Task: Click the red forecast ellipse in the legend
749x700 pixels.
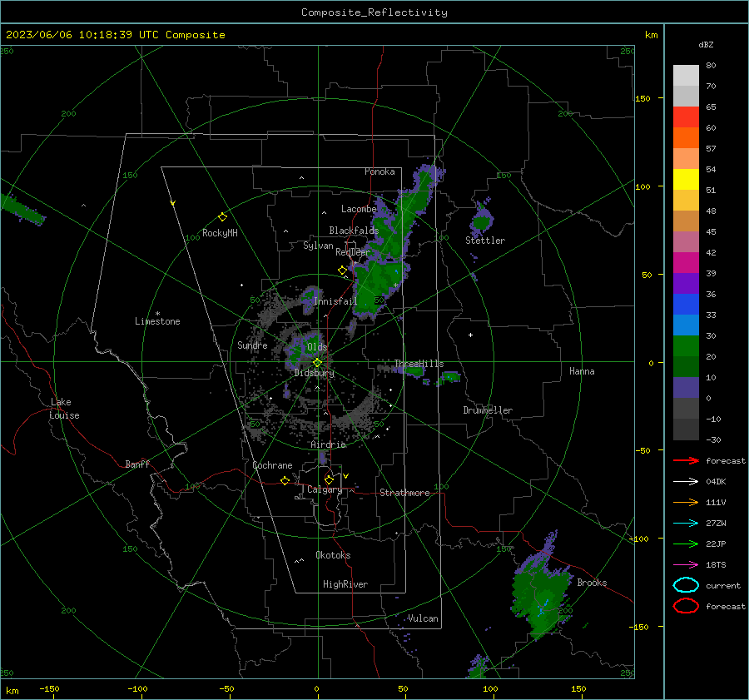Action: 686,606
